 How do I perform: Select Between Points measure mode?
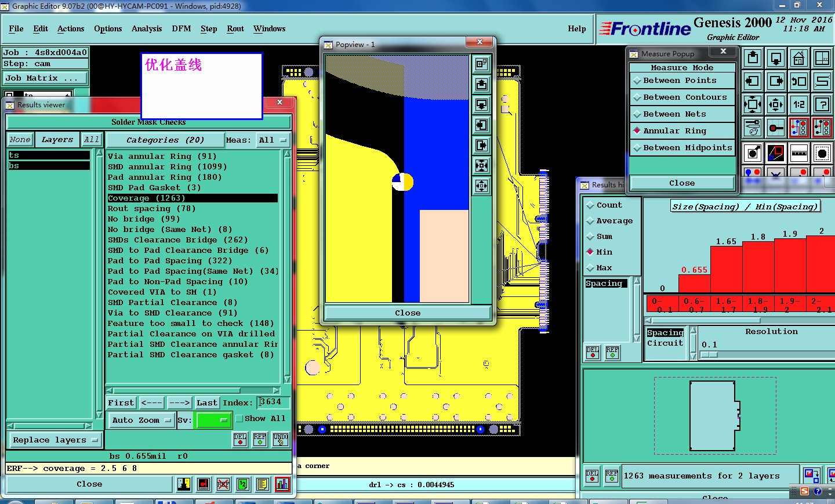click(682, 81)
